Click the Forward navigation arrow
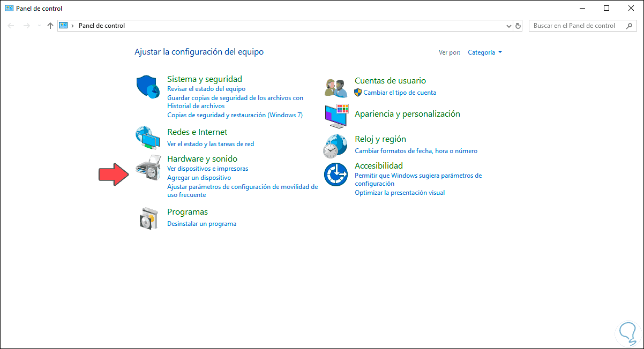 coord(27,26)
